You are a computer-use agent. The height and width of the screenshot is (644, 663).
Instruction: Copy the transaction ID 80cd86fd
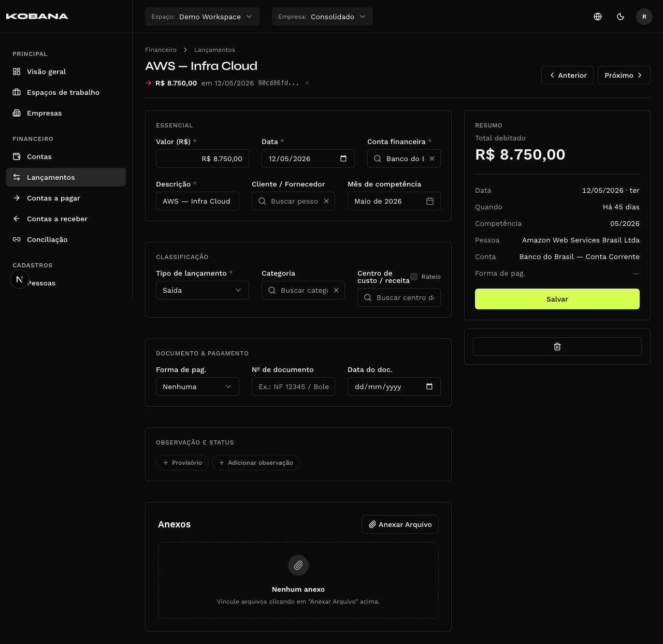[x=308, y=83]
